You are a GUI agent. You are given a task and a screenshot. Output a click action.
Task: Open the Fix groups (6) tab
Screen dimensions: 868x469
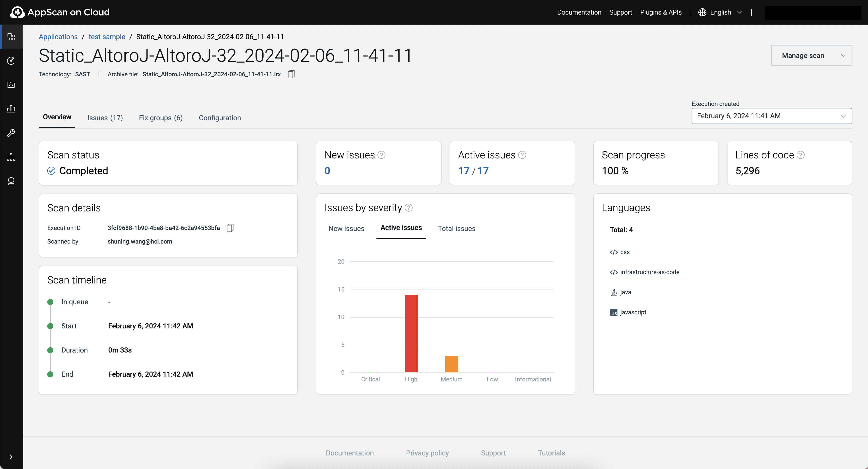click(x=161, y=118)
